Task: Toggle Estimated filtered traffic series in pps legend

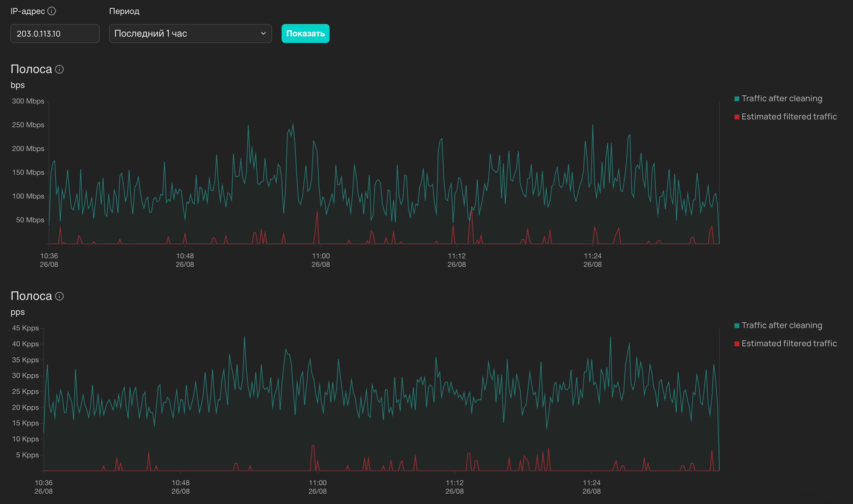Action: coord(785,344)
